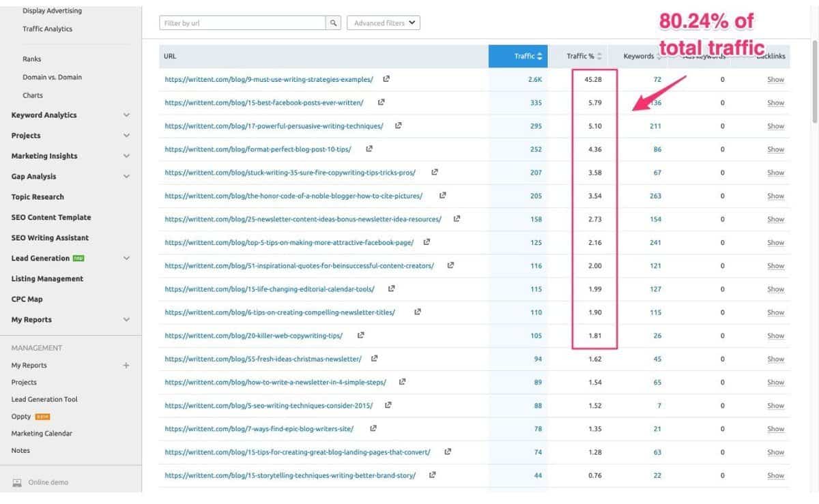This screenshot has width=819, height=504.
Task: Expand the Marketing Insights section
Action: (x=126, y=156)
